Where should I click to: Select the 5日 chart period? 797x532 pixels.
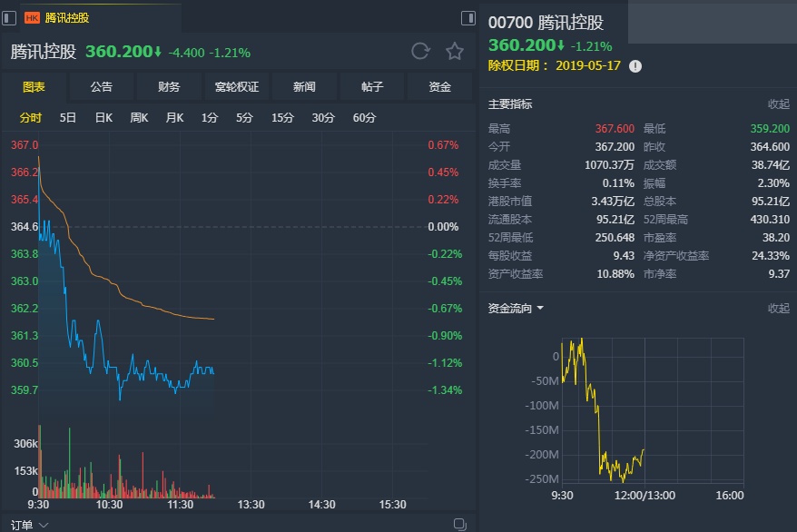coord(67,118)
